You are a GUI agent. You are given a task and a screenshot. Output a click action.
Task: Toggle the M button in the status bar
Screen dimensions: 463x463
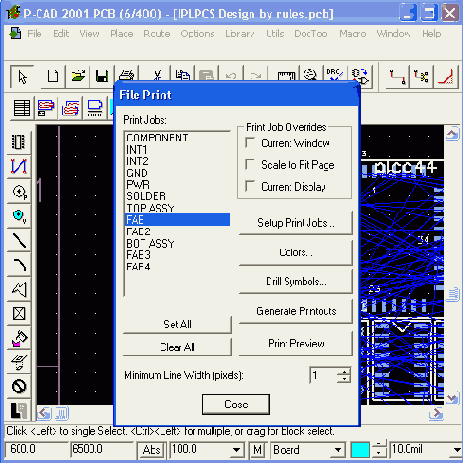point(257,450)
